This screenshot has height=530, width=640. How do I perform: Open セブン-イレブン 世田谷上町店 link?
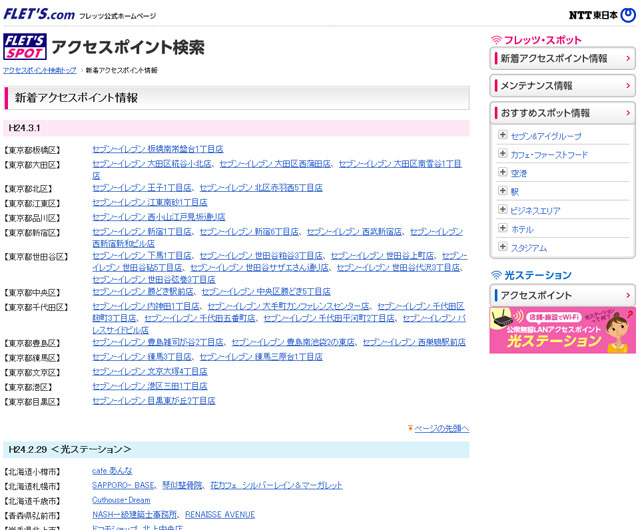382,256
